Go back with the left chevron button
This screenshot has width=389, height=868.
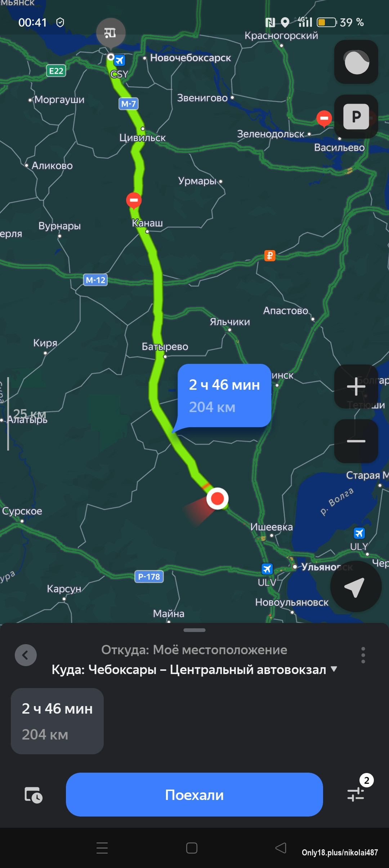click(26, 655)
